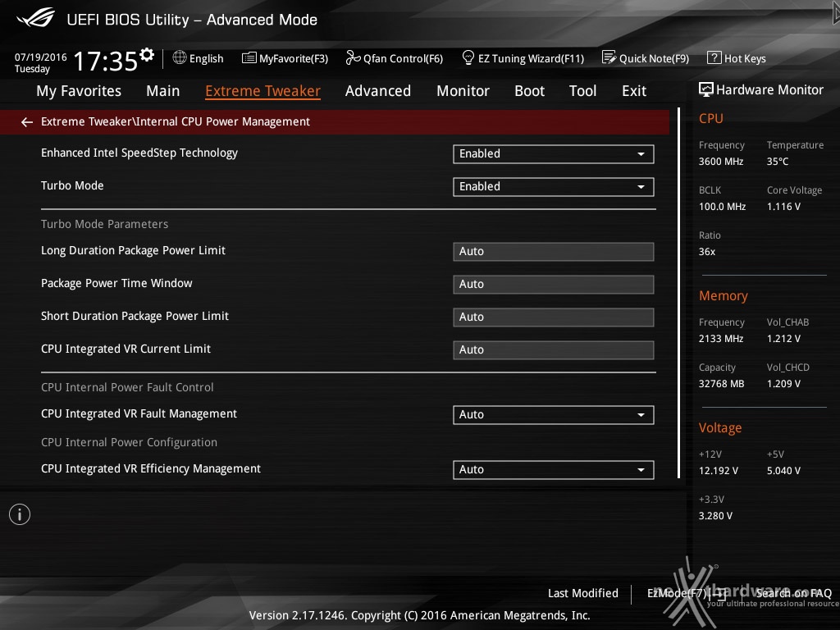Image resolution: width=840 pixels, height=630 pixels.
Task: Click the EZ Tuning Wizard bulb icon
Action: [x=468, y=57]
